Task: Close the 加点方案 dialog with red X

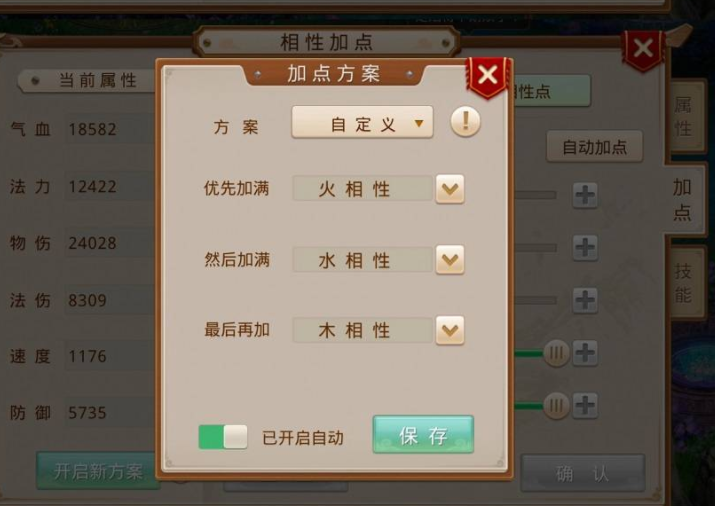Action: pyautogui.click(x=487, y=76)
